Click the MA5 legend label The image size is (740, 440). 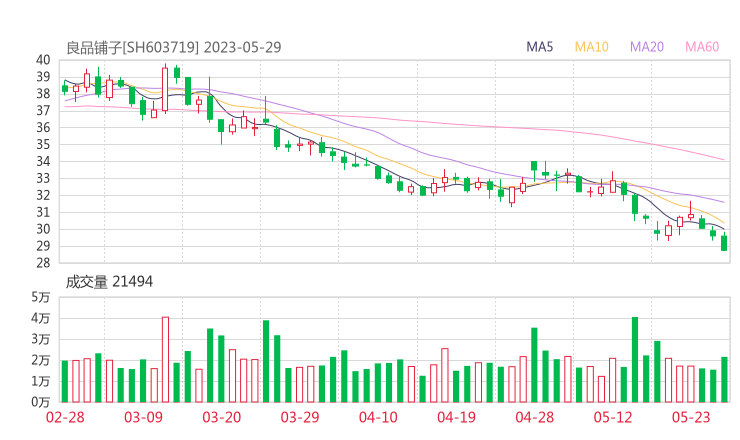pyautogui.click(x=539, y=47)
